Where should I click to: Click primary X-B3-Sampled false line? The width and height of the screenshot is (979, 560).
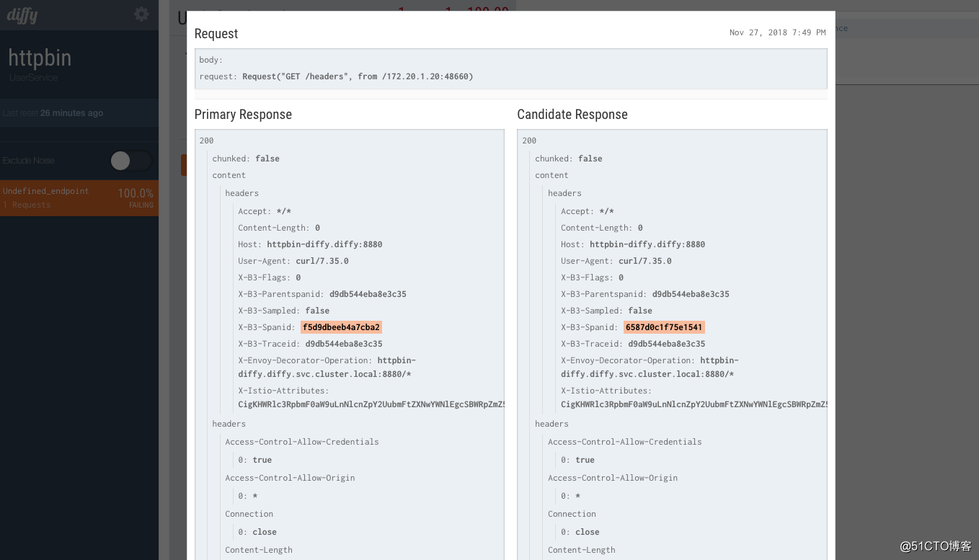coord(284,311)
